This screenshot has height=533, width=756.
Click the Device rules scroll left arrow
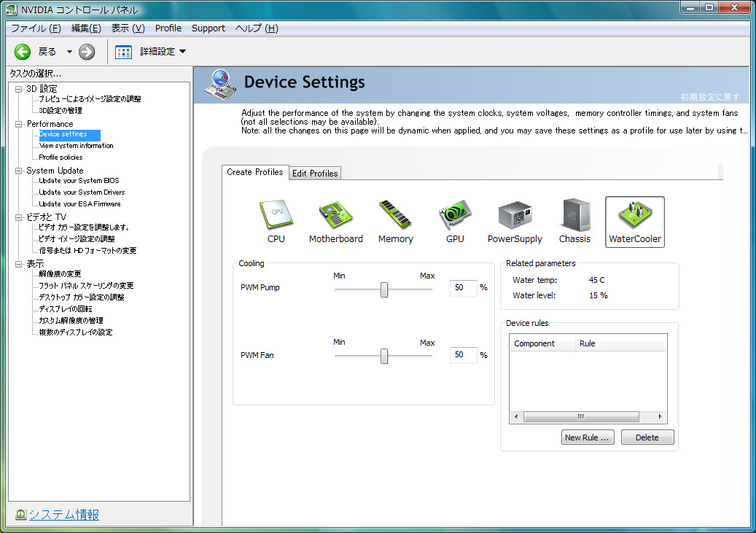click(516, 416)
